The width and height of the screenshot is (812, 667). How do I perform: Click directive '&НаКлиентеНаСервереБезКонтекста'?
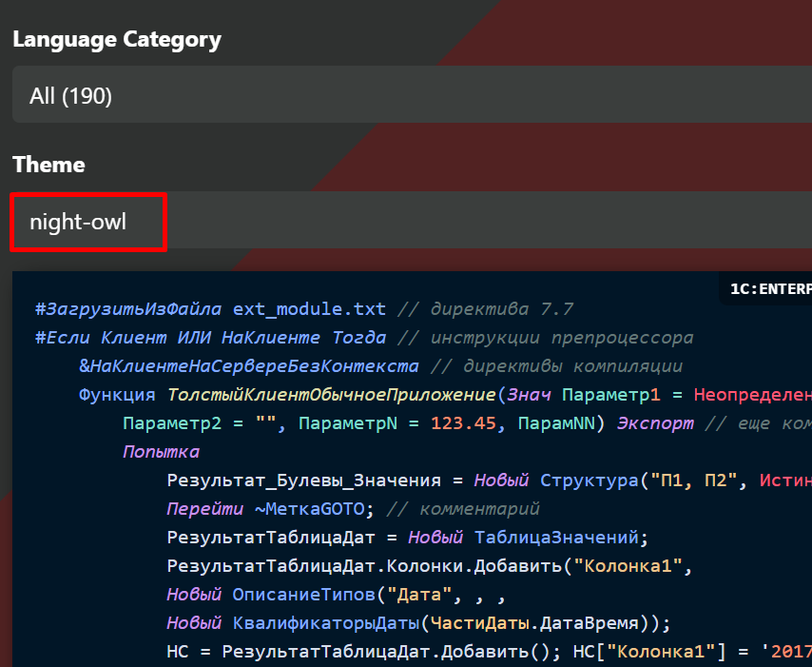[x=249, y=366]
